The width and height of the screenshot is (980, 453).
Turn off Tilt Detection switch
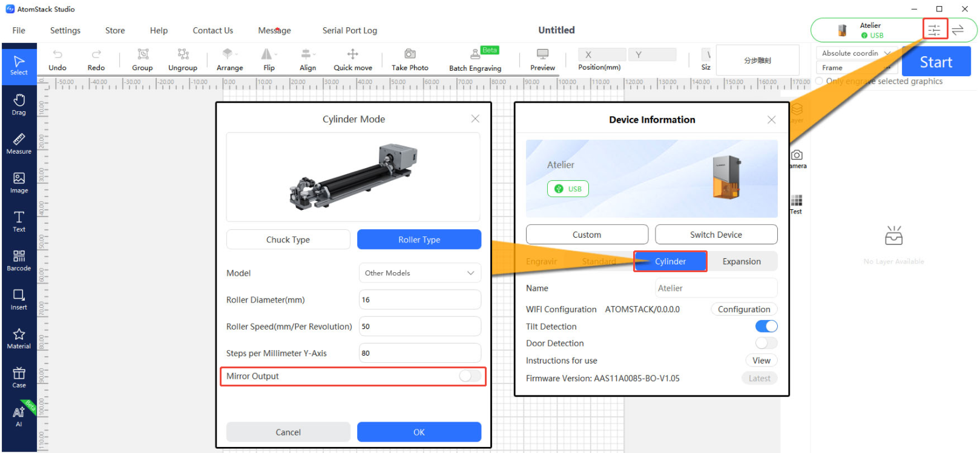tap(766, 327)
